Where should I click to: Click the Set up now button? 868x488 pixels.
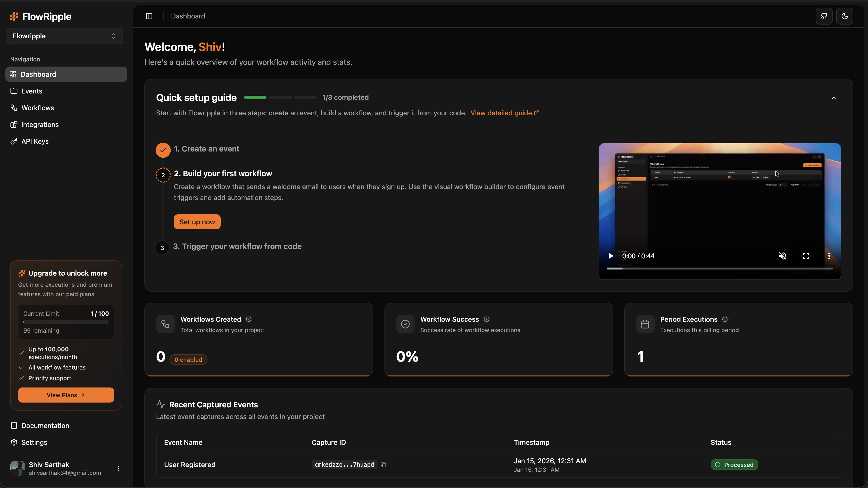click(197, 221)
